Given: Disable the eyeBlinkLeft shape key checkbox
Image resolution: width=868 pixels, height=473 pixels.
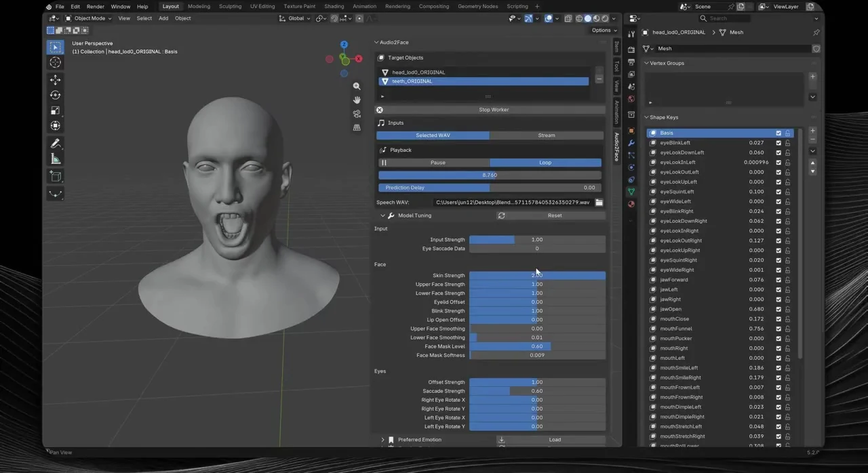Looking at the screenshot, I should click(x=778, y=143).
